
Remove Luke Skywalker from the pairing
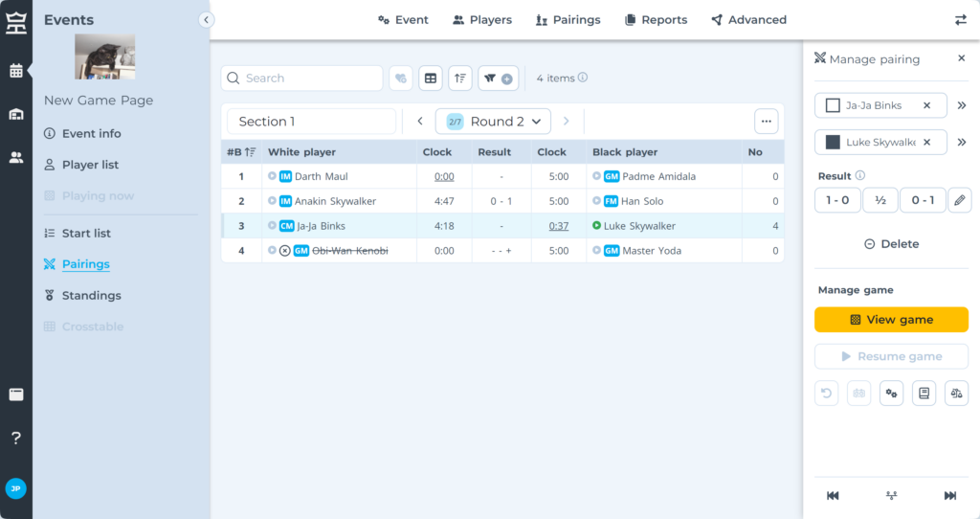[x=926, y=142]
